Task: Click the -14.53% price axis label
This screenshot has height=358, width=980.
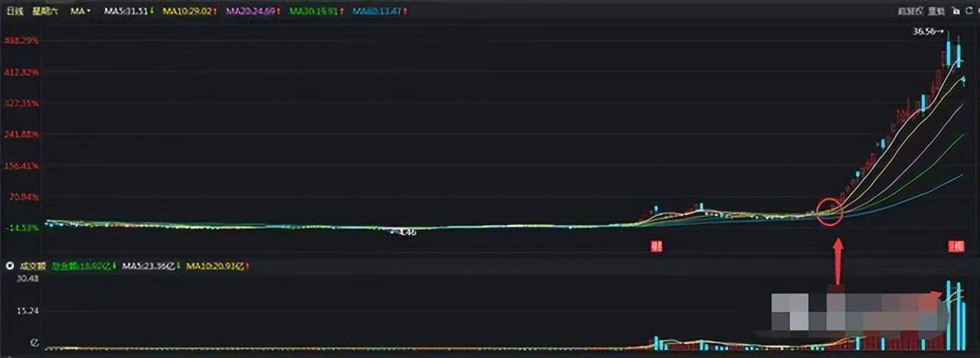Action: tap(21, 228)
